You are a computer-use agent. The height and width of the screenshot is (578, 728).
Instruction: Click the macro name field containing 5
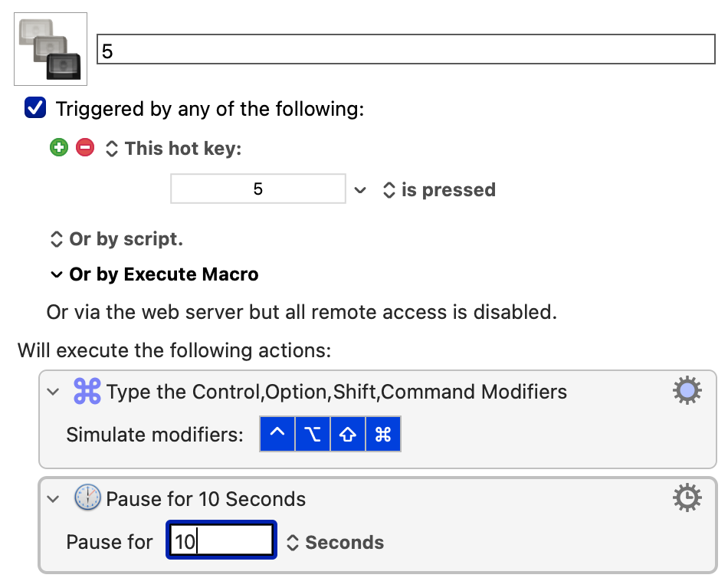point(406,49)
